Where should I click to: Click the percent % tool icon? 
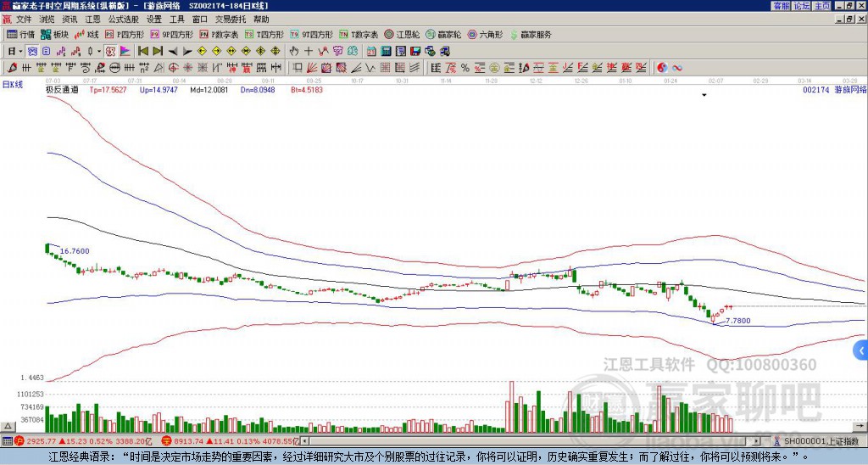(x=465, y=68)
